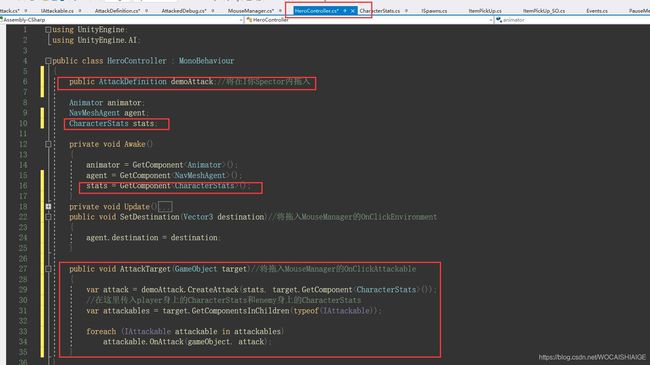
Task: Click Vector3 parameter type in SetDestination
Action: point(198,217)
